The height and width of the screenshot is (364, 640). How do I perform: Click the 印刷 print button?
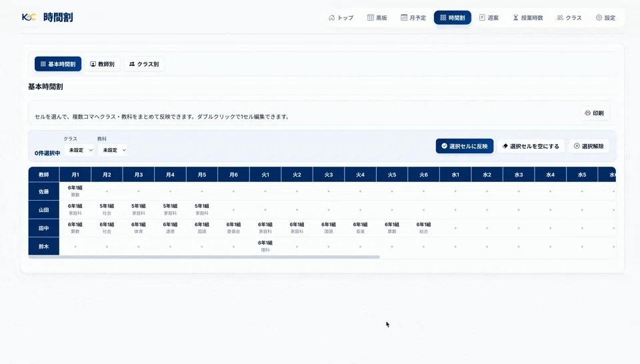(x=594, y=113)
